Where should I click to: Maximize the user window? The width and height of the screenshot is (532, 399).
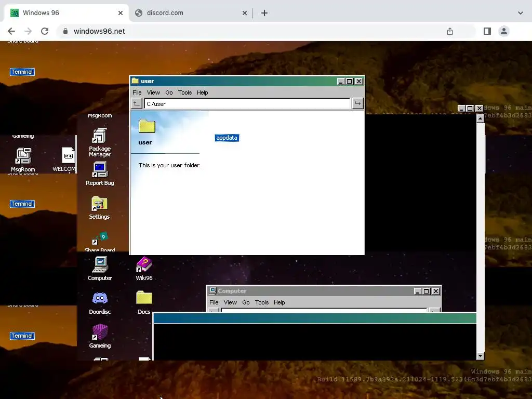350,81
